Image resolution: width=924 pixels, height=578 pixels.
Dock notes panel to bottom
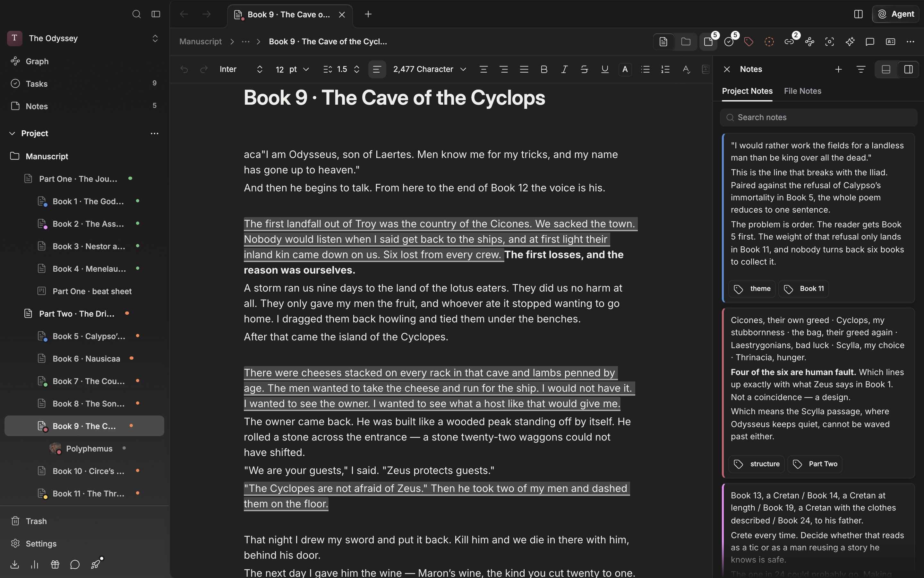(x=886, y=69)
